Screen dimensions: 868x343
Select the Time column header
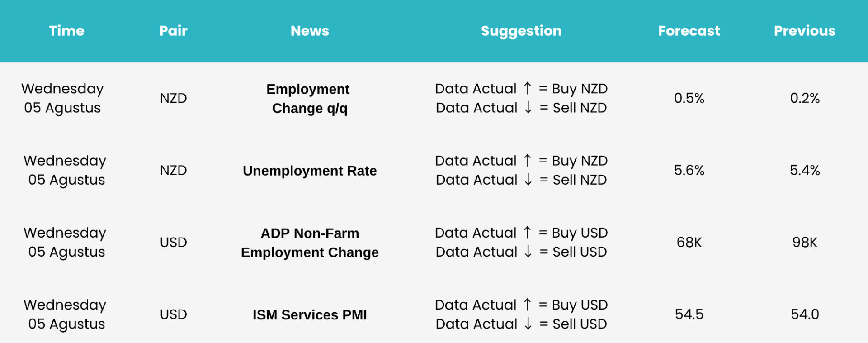[x=66, y=31]
